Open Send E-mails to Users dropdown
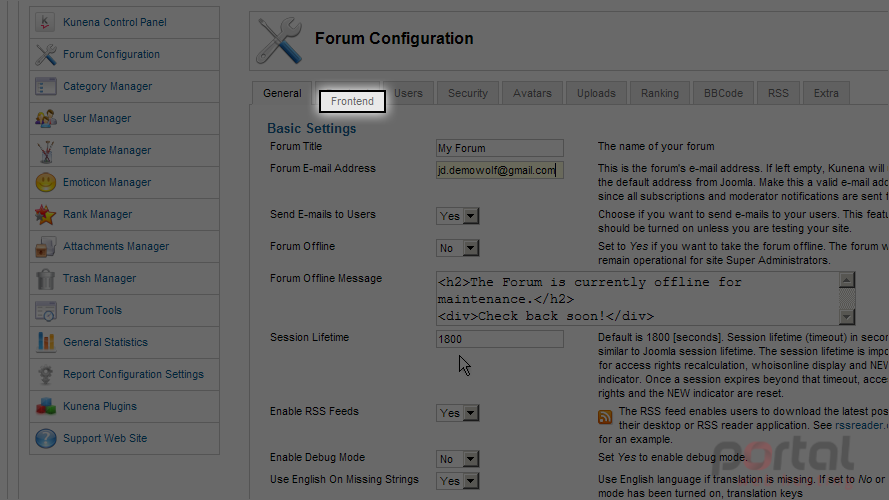 coord(458,216)
